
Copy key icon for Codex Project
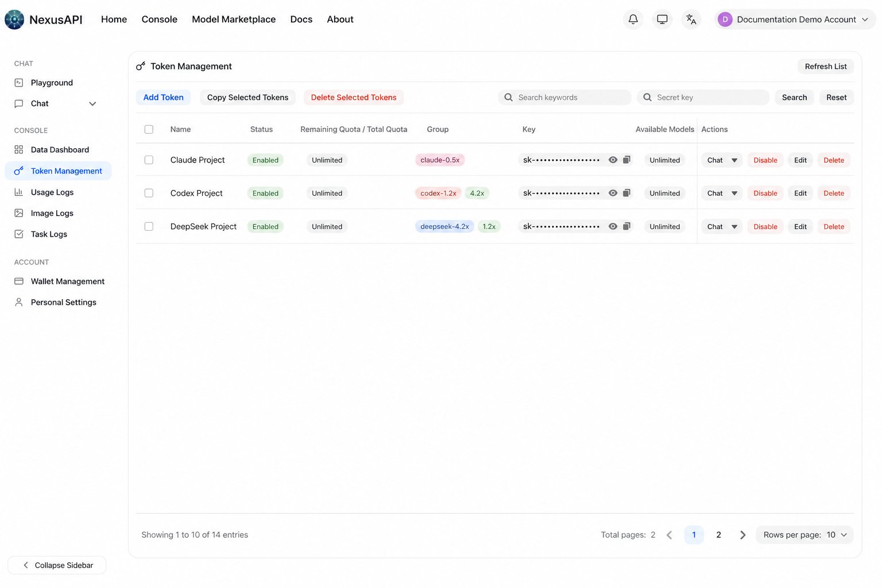coord(626,194)
